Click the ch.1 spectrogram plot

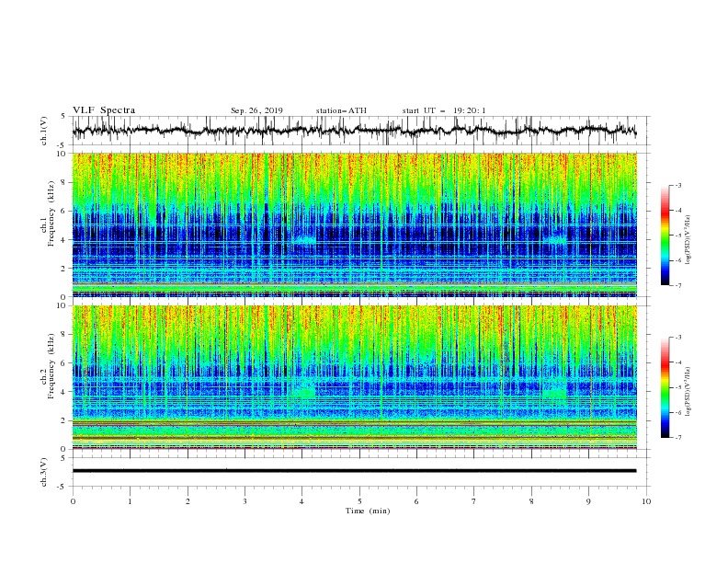pos(354,224)
